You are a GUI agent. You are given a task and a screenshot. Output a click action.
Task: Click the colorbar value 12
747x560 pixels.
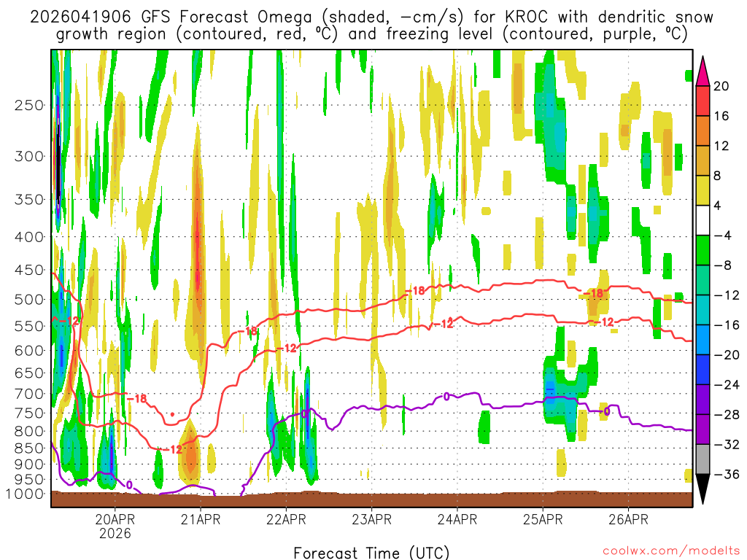click(721, 146)
